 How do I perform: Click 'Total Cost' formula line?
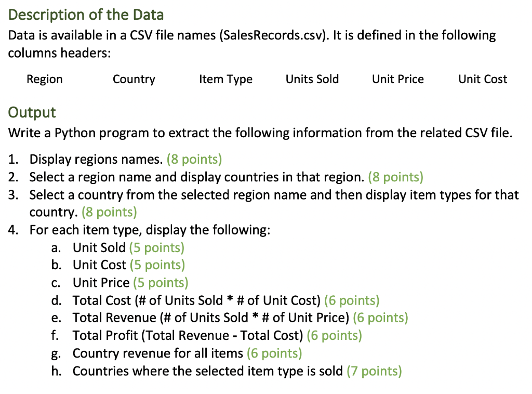[226, 300]
